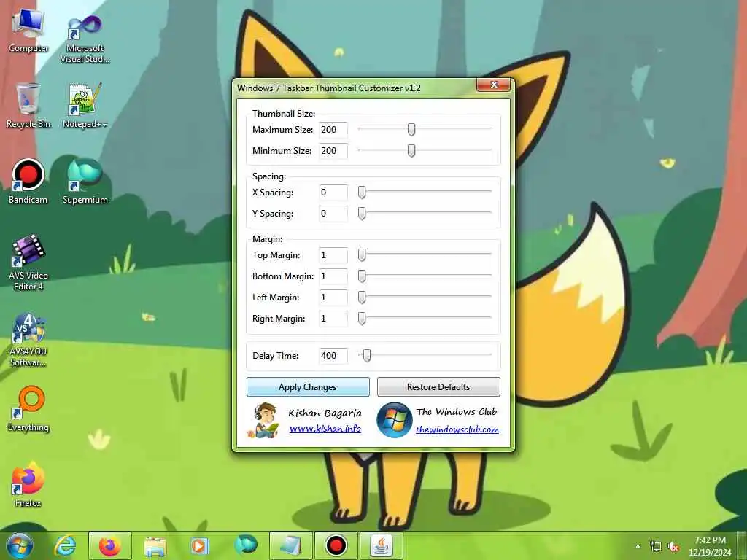Image resolution: width=747 pixels, height=560 pixels.
Task: Click the 'Kishan Bagaria' name text
Action: point(325,413)
